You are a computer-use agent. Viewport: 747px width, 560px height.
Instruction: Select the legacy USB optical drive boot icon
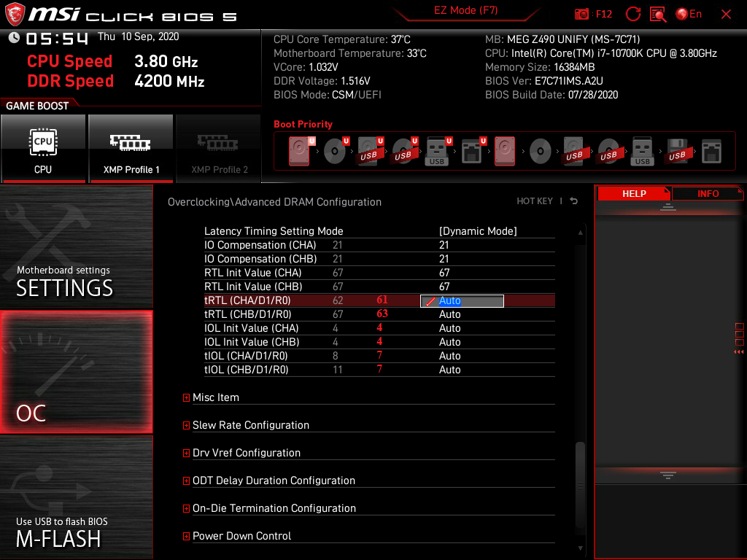coord(608,152)
